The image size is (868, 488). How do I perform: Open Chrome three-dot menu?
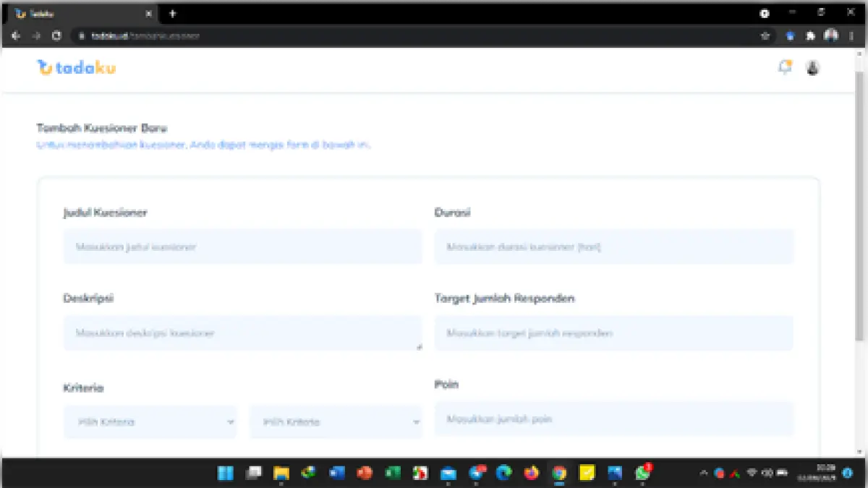(851, 35)
